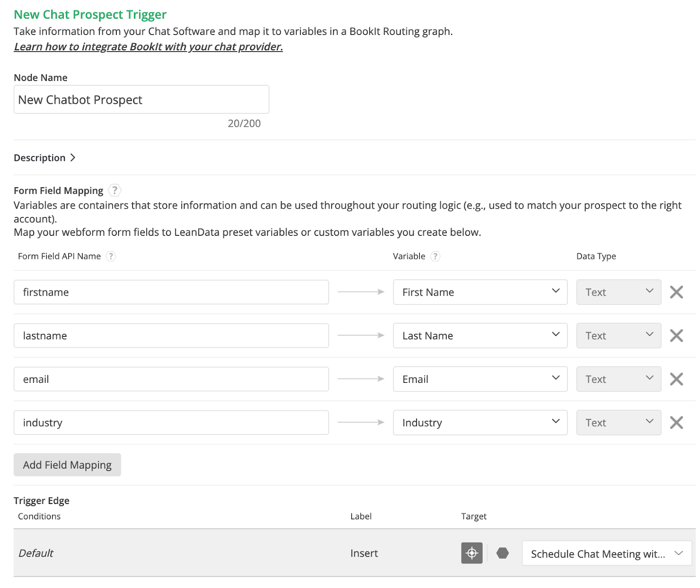Image resolution: width=700 pixels, height=588 pixels.
Task: Click the help icon beside Form Field Mapping
Action: (x=115, y=190)
